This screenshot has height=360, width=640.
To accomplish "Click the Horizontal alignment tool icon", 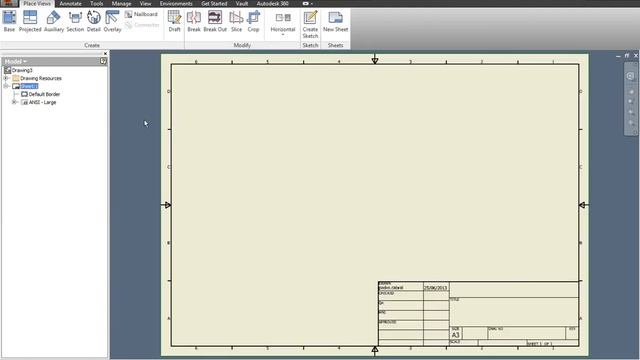I will [x=283, y=18].
